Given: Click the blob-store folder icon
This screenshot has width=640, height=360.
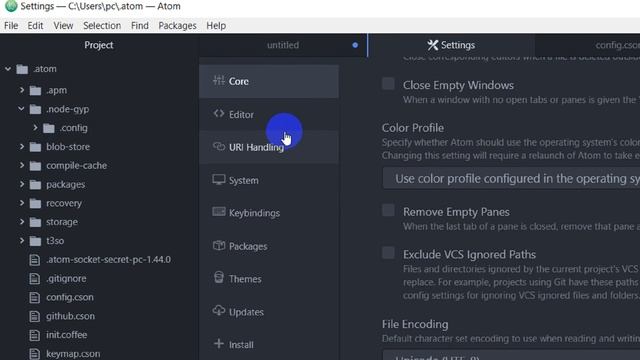Looking at the screenshot, I should [36, 147].
